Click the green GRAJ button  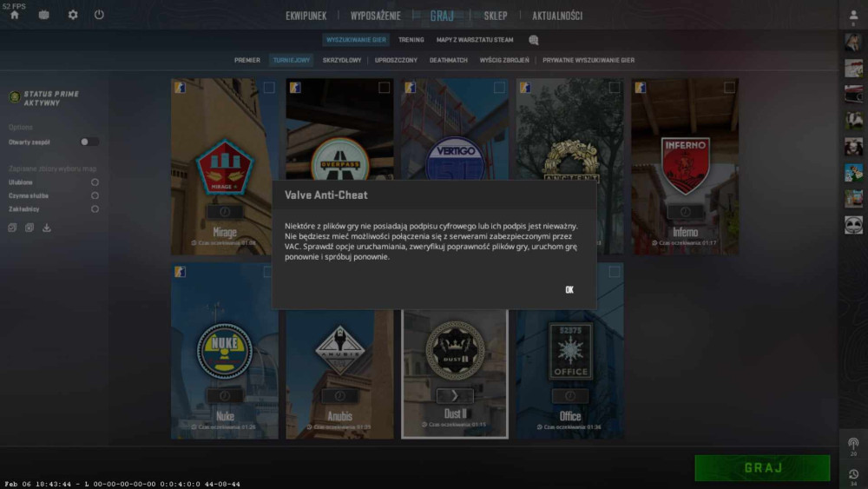point(762,468)
